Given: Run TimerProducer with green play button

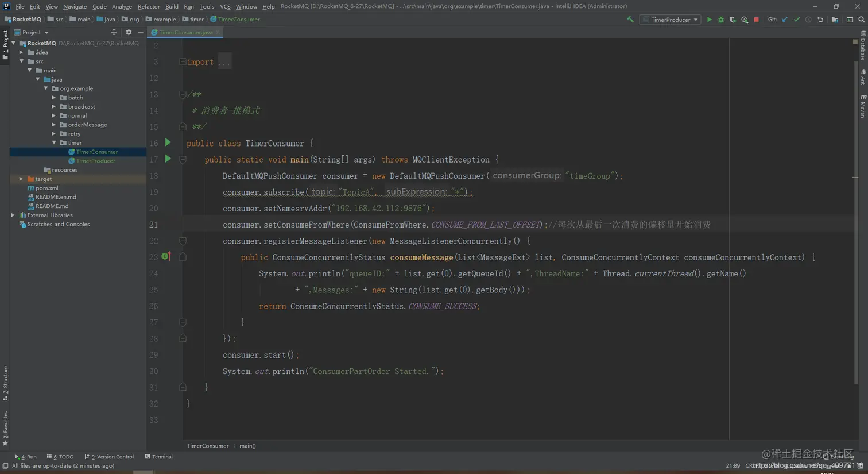Looking at the screenshot, I should [710, 20].
